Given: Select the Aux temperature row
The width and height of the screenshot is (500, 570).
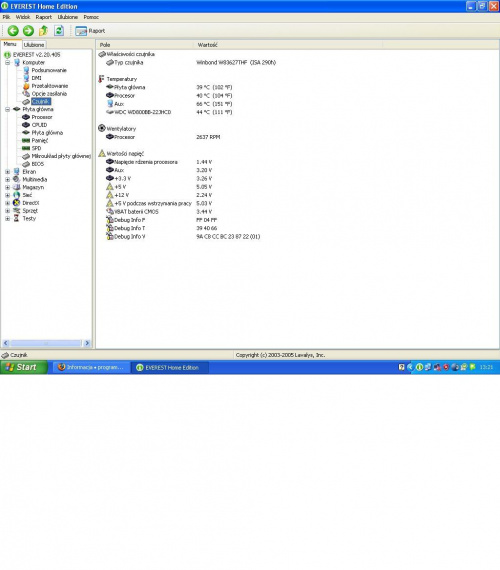Looking at the screenshot, I should coord(169,104).
